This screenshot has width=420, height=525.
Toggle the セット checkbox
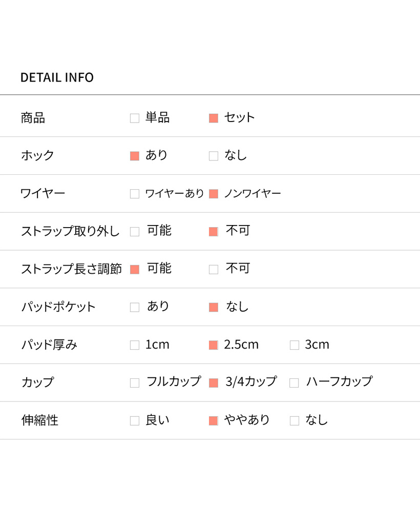point(214,118)
